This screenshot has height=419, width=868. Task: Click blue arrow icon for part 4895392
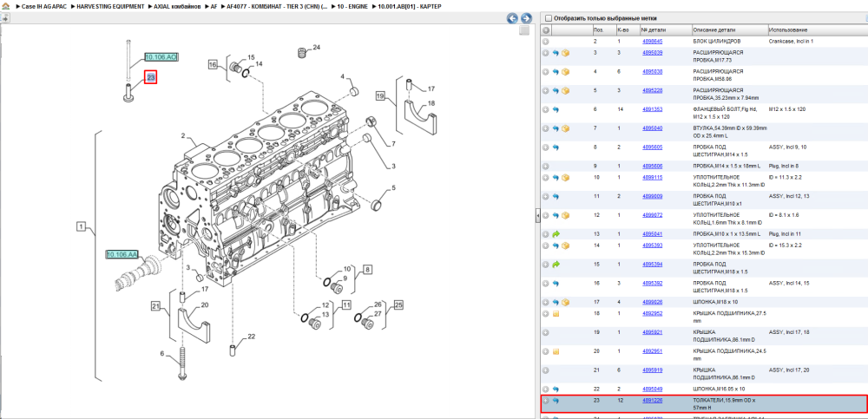pyautogui.click(x=556, y=284)
